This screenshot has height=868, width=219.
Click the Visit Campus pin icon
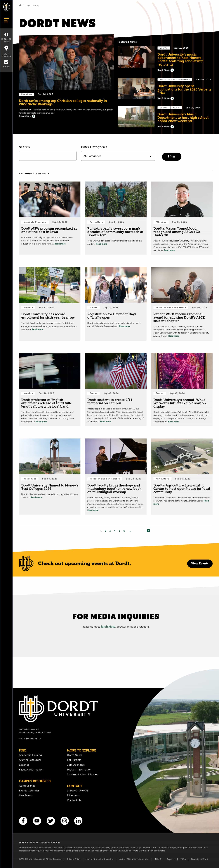[6, 48]
